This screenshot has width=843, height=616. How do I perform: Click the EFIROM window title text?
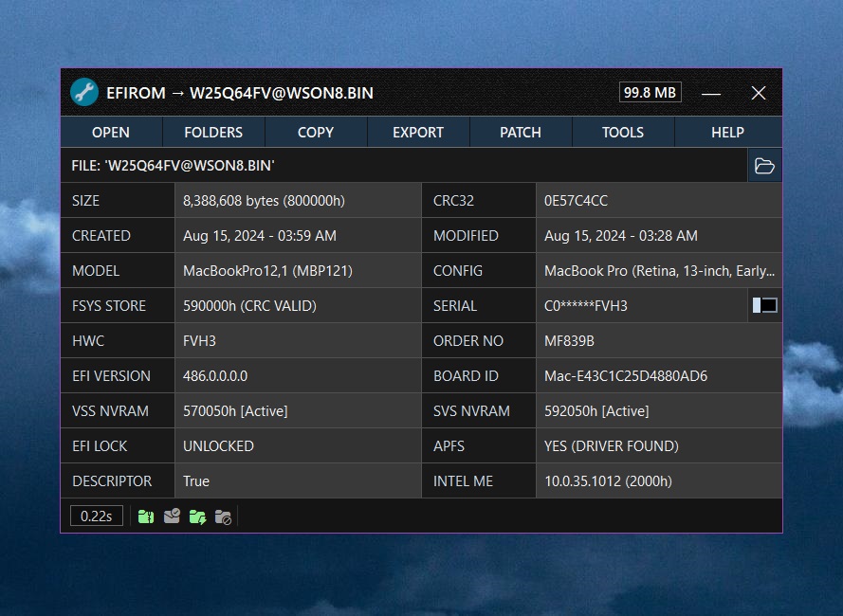tap(240, 93)
